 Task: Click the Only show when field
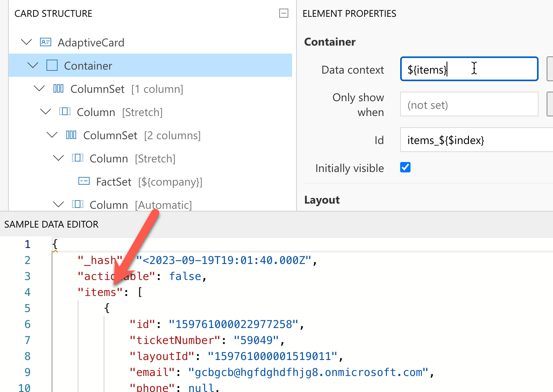(x=468, y=104)
